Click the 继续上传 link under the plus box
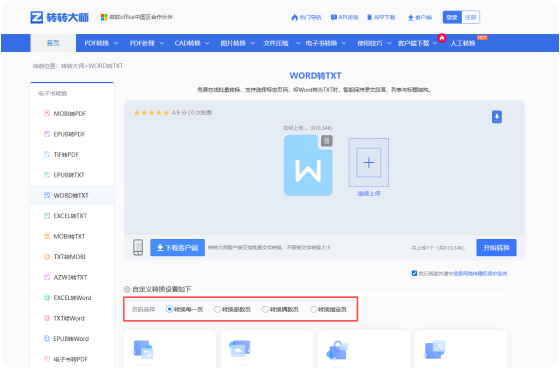Screen dimensions: 560x369 point(369,193)
